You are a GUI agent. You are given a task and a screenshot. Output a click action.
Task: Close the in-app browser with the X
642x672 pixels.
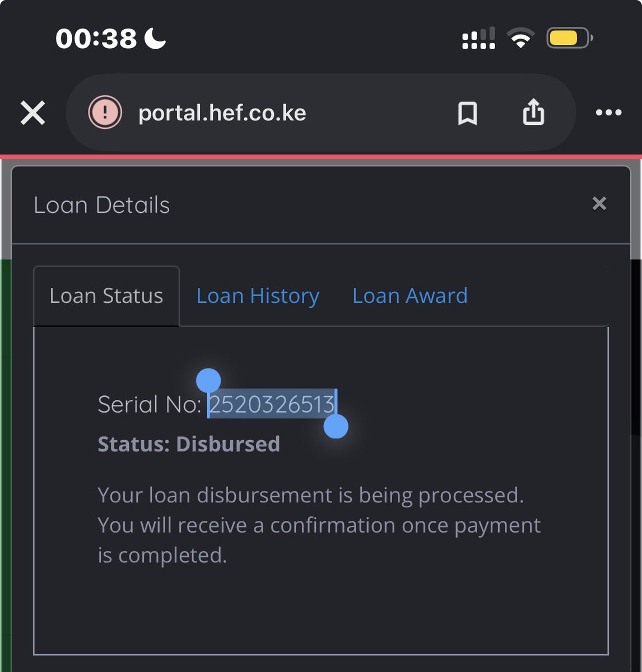32,113
